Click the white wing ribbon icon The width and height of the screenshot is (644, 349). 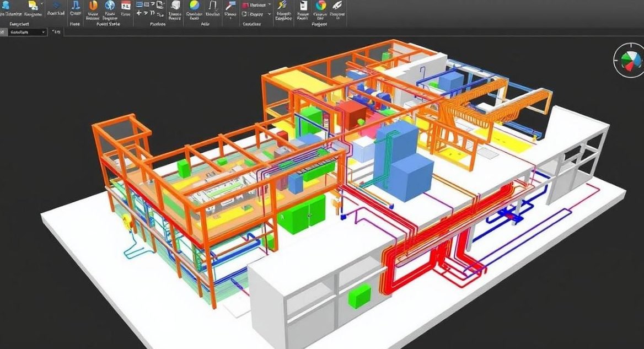click(337, 5)
